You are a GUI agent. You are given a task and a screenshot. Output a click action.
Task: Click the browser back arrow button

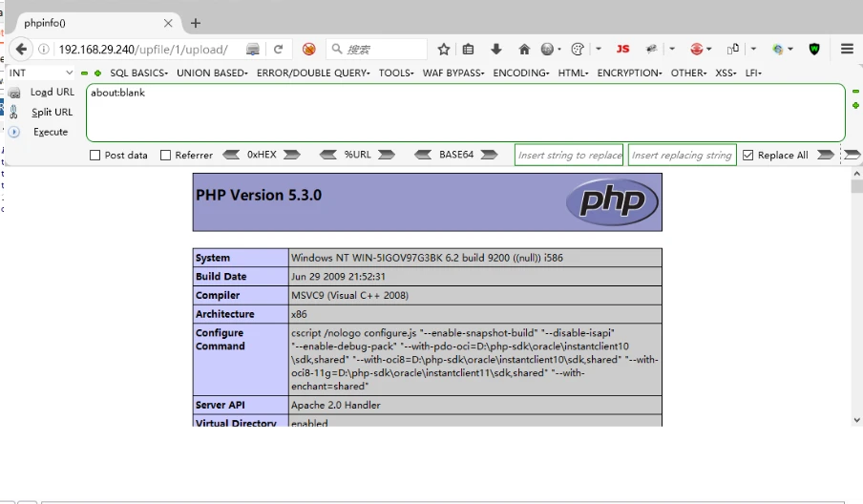[x=22, y=49]
